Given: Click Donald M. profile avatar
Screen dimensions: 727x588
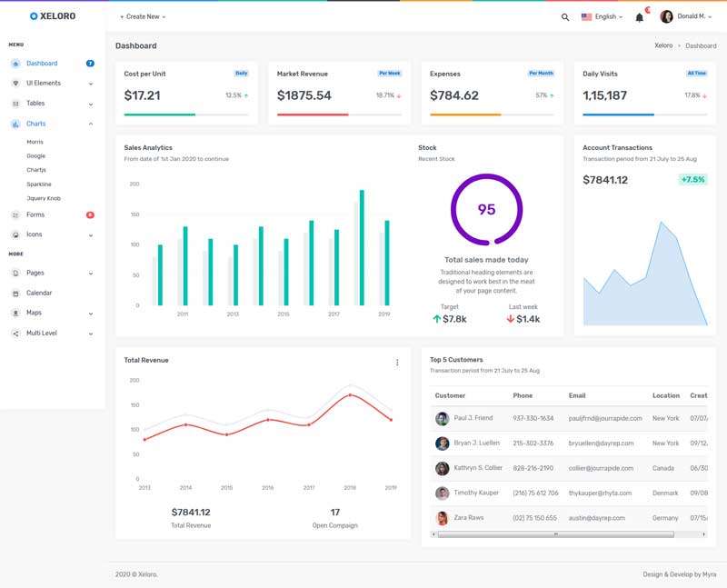Looking at the screenshot, I should [x=666, y=16].
